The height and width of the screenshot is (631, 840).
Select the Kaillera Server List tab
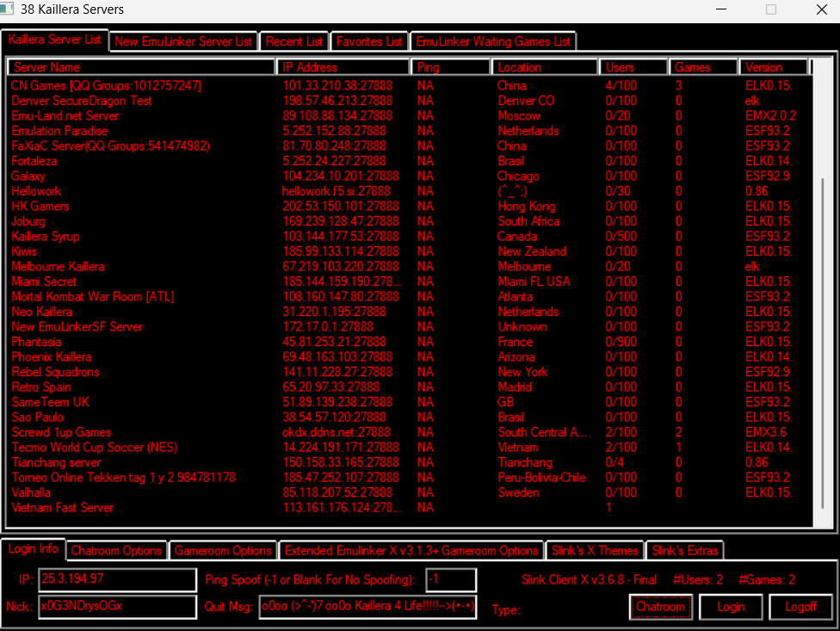click(x=54, y=40)
